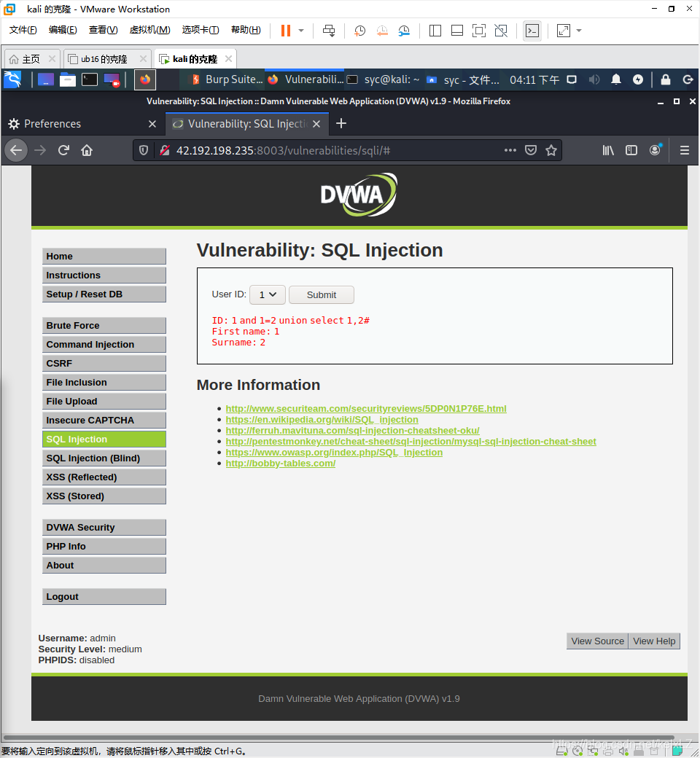Open the pentestmonkey cheat sheet link
Image resolution: width=700 pixels, height=758 pixels.
coord(411,442)
